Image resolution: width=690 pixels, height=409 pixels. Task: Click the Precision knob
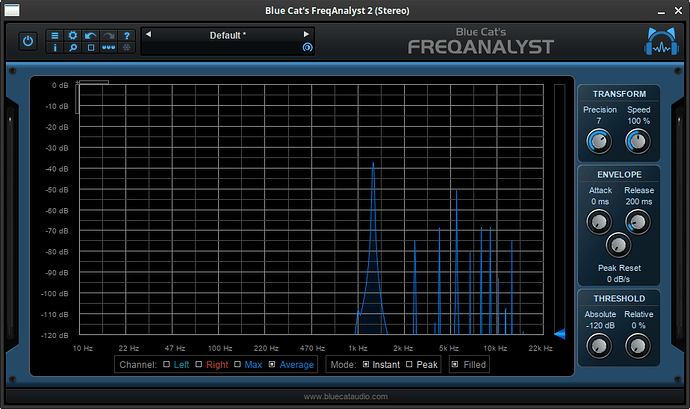[x=598, y=142]
